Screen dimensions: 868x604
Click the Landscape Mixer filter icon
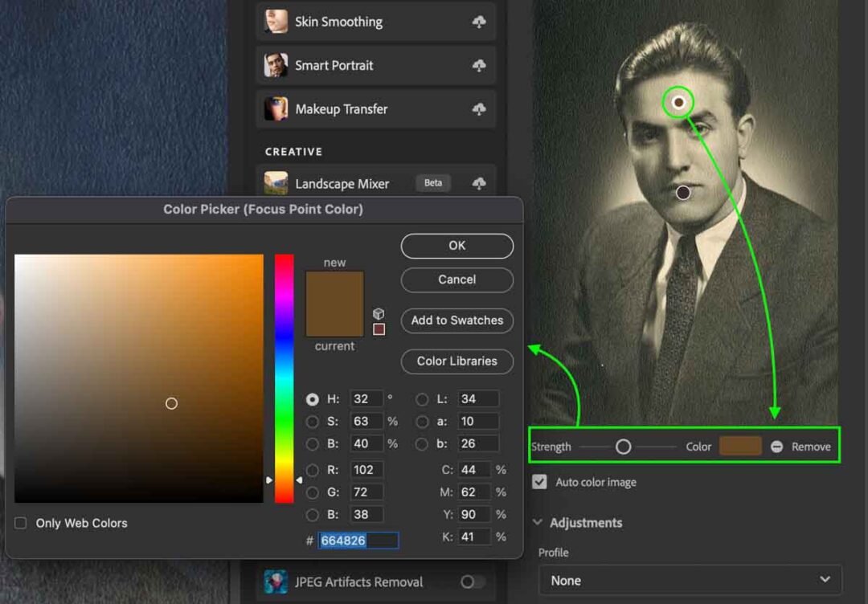(x=276, y=183)
